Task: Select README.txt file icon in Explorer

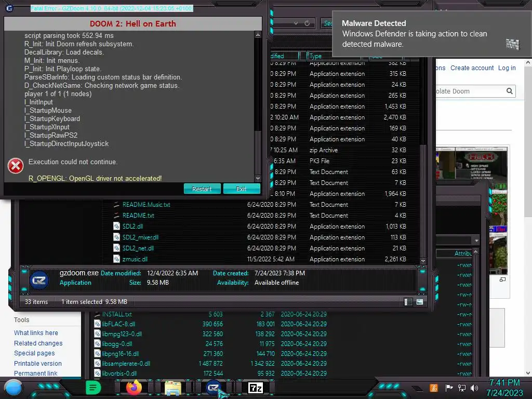Action: click(x=116, y=216)
